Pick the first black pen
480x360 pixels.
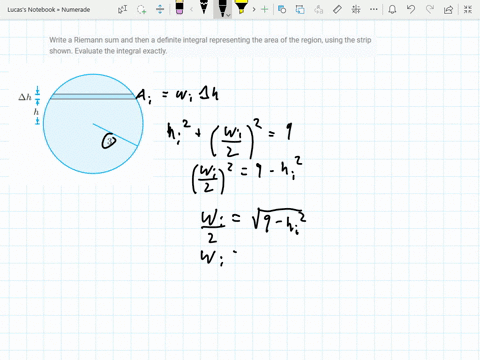point(204,7)
